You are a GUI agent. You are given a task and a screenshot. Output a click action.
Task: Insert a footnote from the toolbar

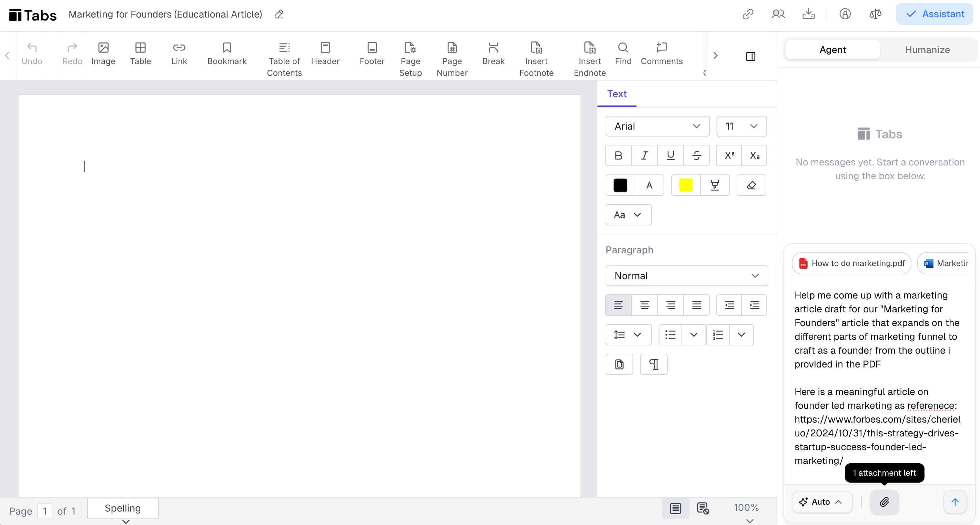point(536,59)
